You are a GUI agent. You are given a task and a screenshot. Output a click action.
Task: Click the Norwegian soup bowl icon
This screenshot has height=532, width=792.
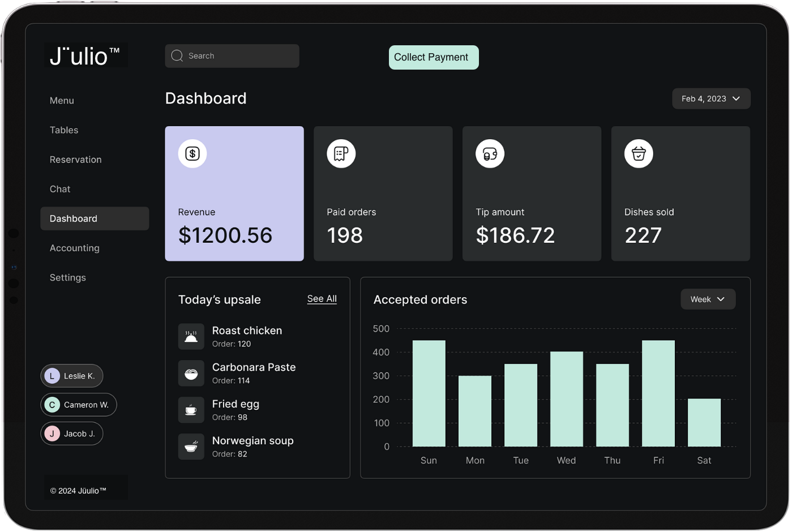pyautogui.click(x=191, y=447)
